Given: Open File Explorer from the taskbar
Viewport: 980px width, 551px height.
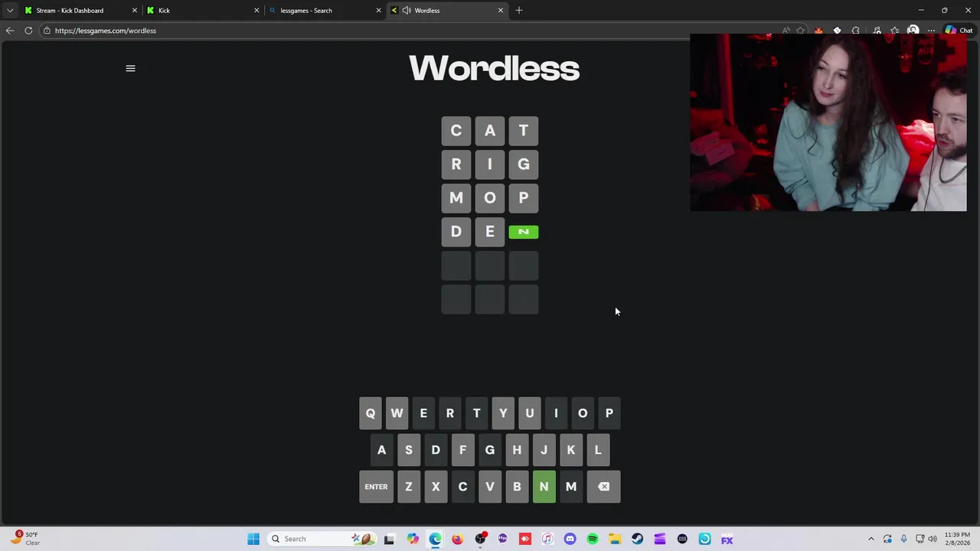Looking at the screenshot, I should tap(615, 539).
